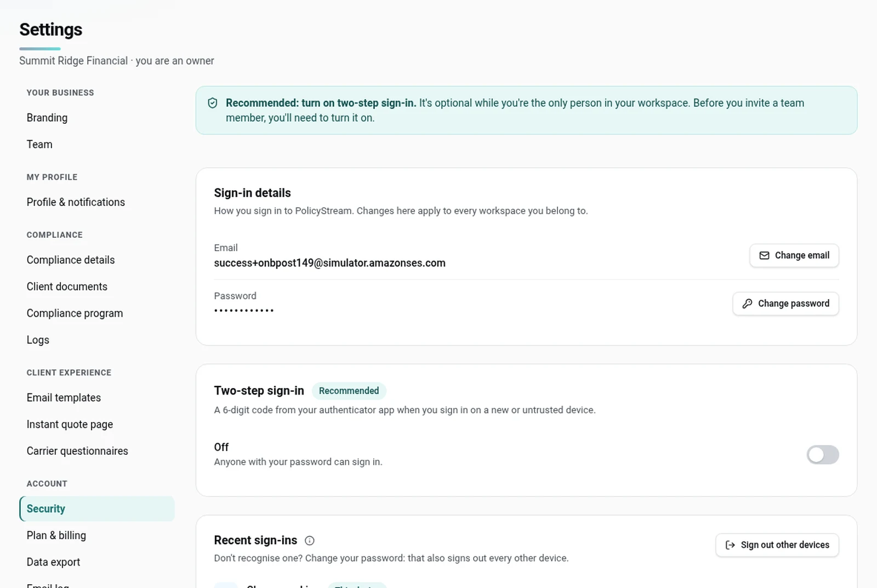Click the ACCOUNT section label
Screen dimensions: 877x588
click(47, 484)
